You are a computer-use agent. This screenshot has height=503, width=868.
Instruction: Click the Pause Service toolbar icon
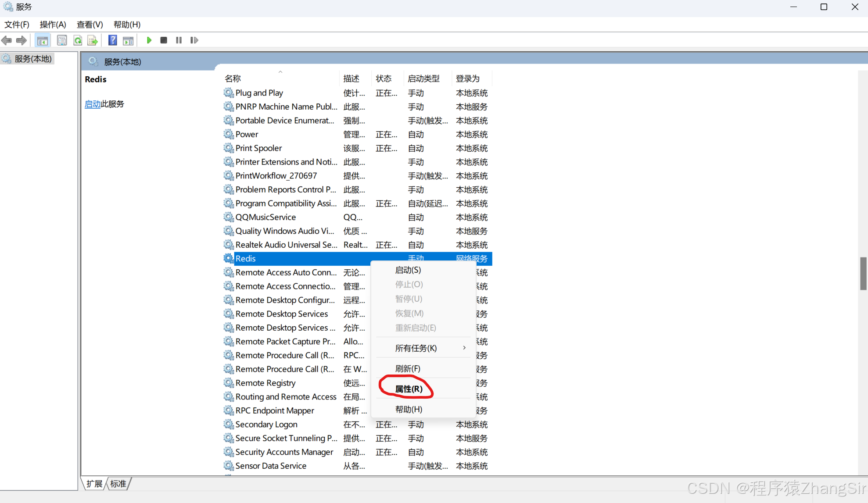click(x=179, y=40)
